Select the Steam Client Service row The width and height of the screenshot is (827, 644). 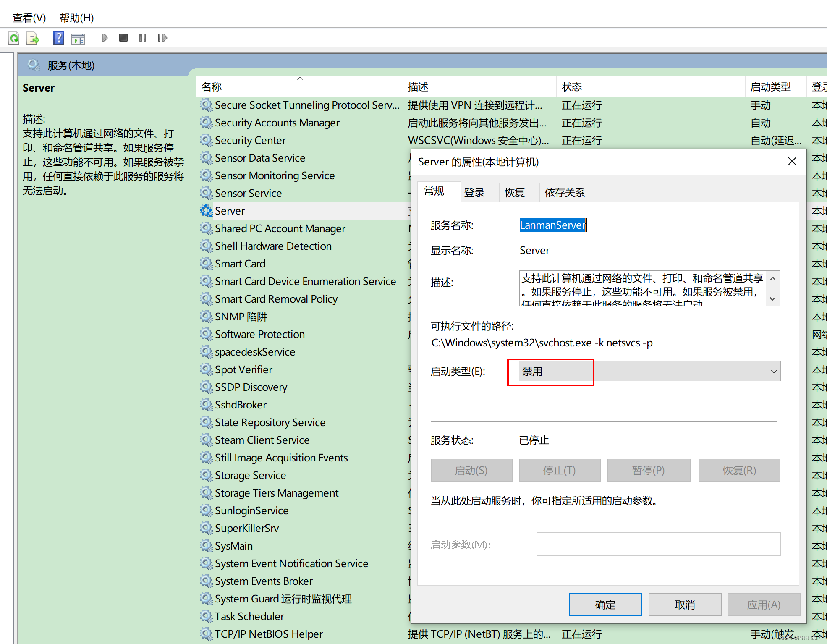262,440
